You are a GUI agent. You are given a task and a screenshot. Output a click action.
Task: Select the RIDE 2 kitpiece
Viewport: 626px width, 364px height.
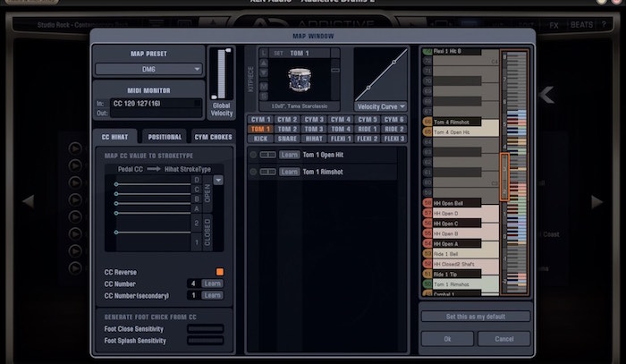pos(393,129)
